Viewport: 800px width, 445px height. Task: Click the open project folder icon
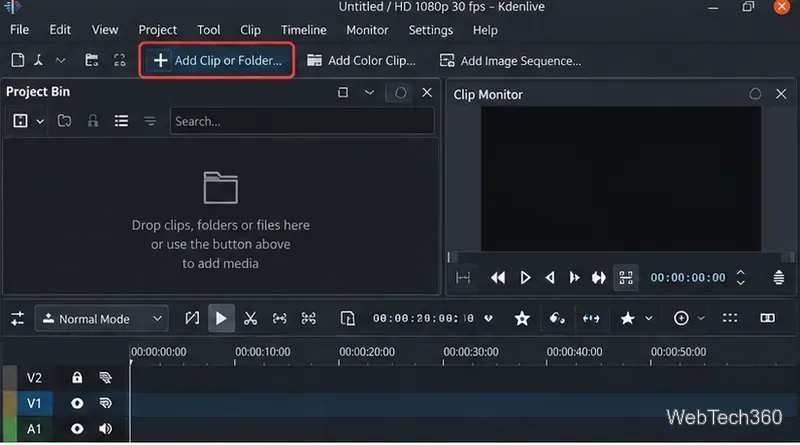91,60
